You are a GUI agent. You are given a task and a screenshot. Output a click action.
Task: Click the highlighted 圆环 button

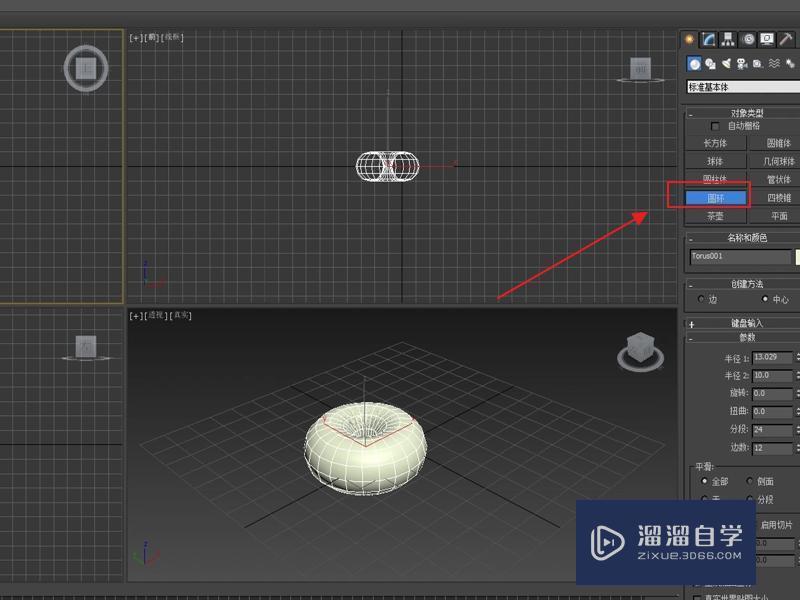pyautogui.click(x=715, y=198)
